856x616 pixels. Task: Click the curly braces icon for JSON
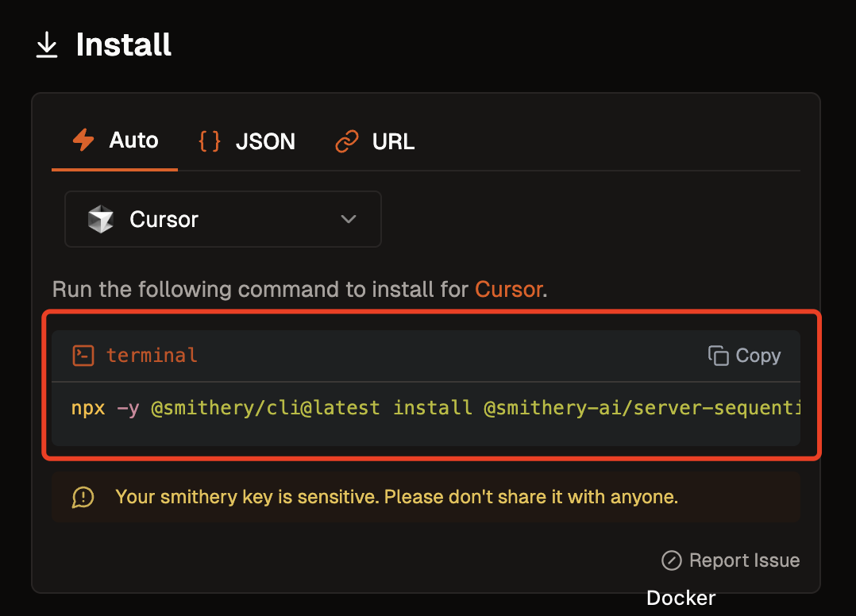point(210,141)
